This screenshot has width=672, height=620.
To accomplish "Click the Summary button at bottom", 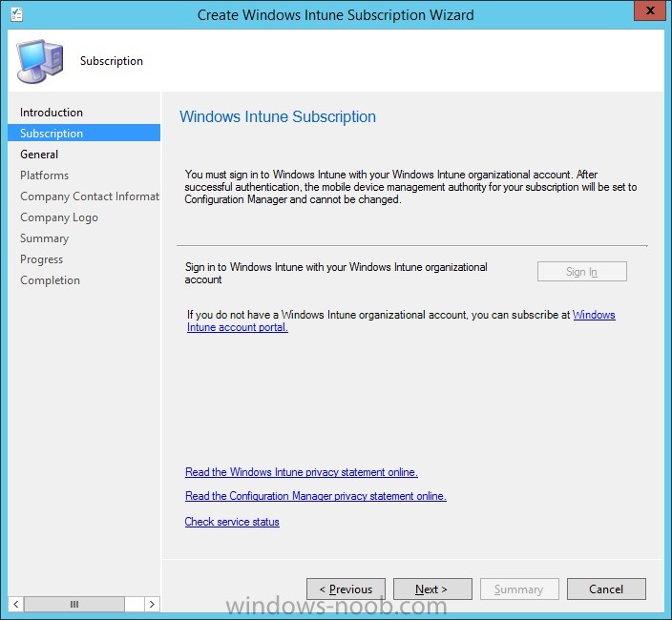I will [x=519, y=589].
